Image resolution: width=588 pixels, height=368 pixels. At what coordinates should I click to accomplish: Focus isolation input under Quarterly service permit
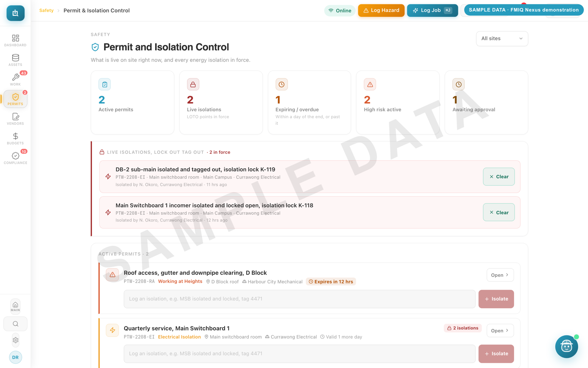point(300,354)
